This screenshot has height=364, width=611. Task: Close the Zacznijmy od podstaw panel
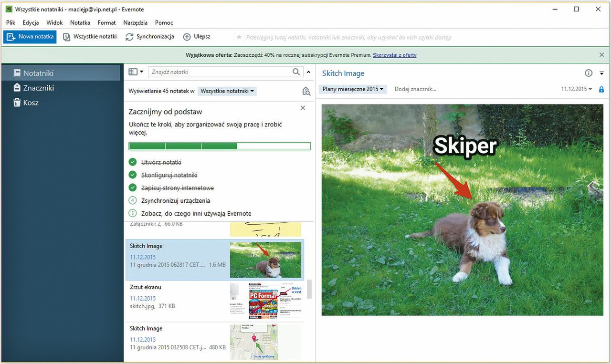(303, 108)
